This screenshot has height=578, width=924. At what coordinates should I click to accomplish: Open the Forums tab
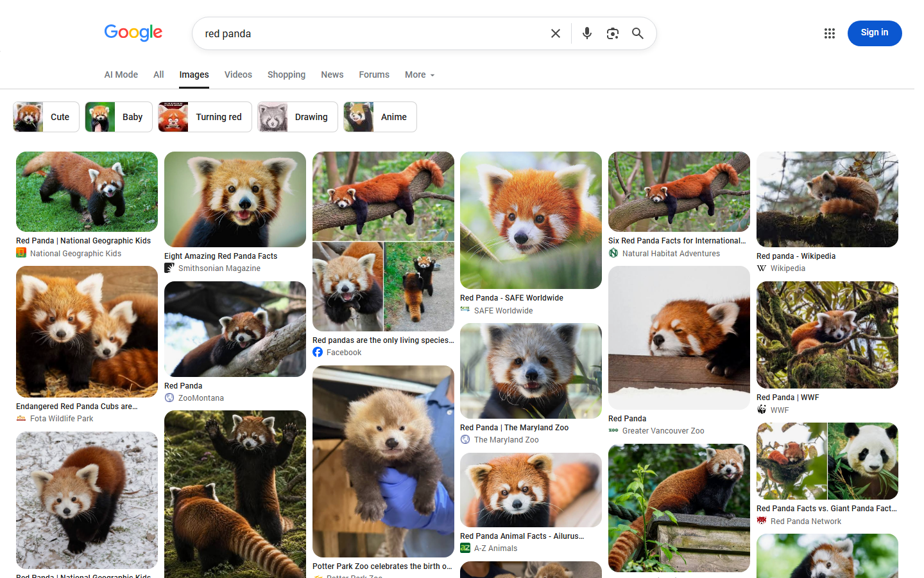(374, 74)
